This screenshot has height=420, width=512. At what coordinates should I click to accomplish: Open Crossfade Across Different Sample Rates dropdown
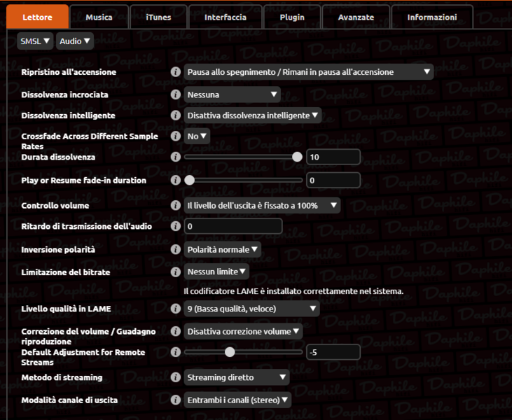(x=197, y=136)
